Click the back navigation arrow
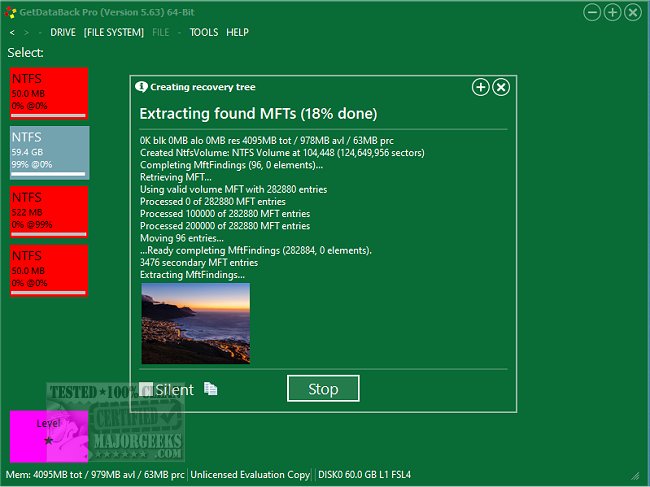The image size is (650, 487). click(12, 32)
